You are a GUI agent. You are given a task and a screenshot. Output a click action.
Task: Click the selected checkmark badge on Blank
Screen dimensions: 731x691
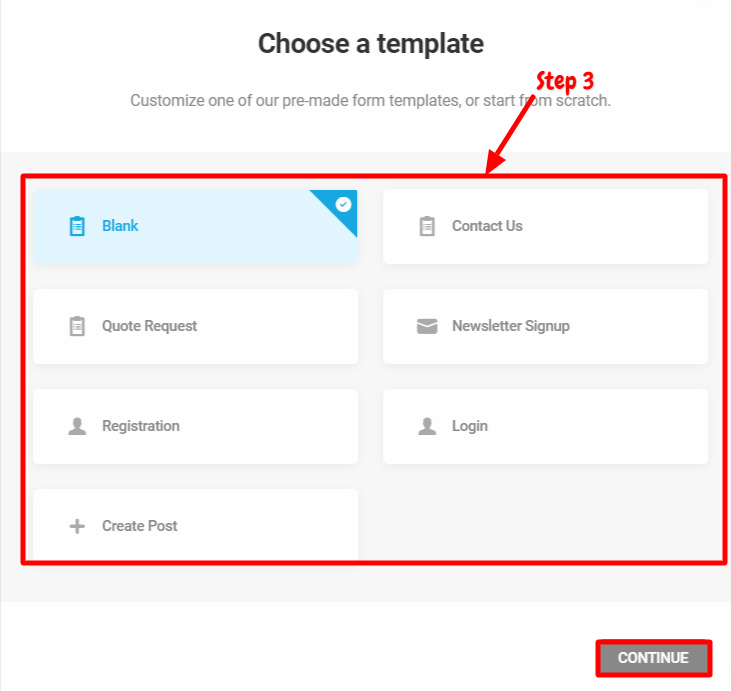(x=344, y=204)
